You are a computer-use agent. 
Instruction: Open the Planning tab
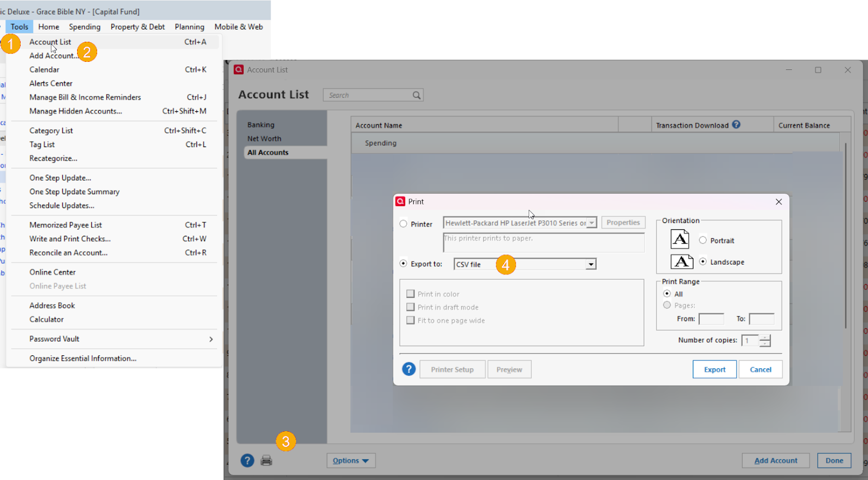tap(189, 27)
